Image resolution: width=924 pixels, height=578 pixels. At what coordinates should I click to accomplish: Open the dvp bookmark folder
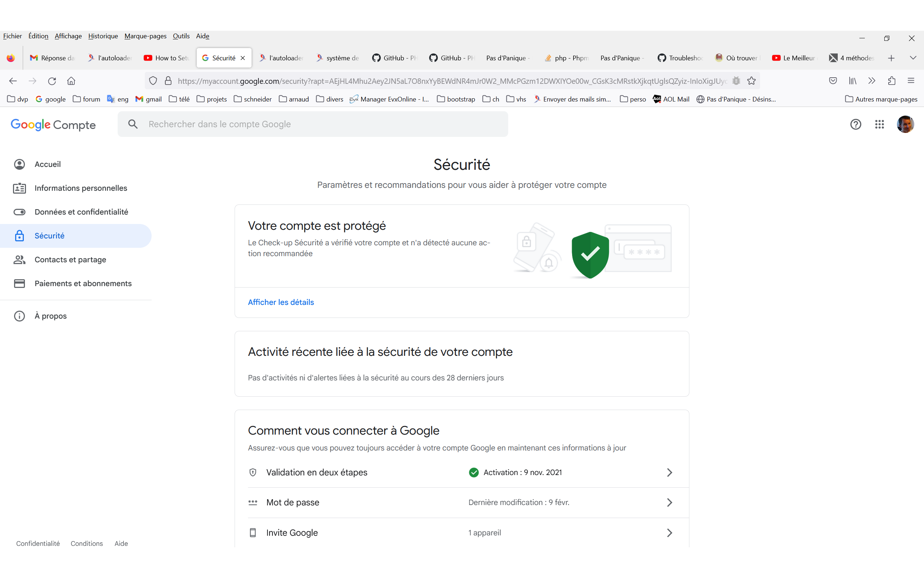pyautogui.click(x=18, y=99)
